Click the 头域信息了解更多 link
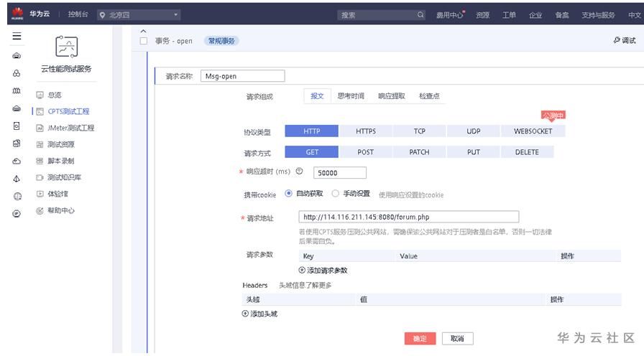Image resolution: width=644 pixels, height=356 pixels. 305,285
